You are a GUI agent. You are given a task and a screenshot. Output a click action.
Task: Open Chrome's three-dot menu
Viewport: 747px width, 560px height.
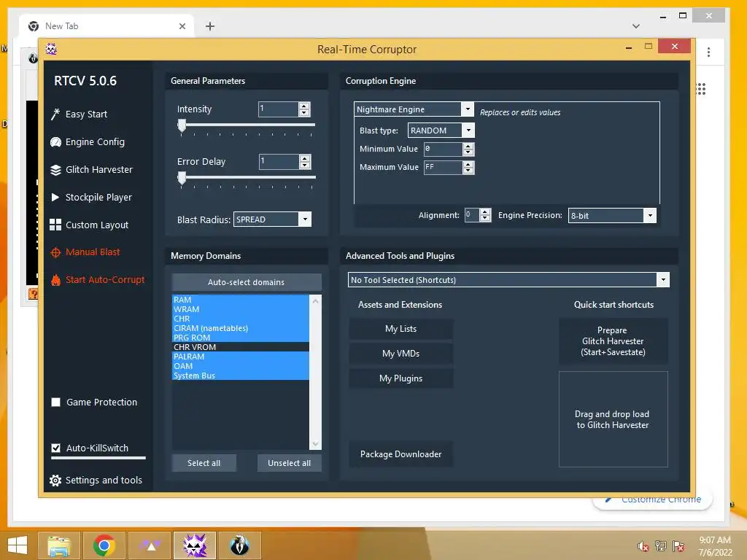pos(709,52)
